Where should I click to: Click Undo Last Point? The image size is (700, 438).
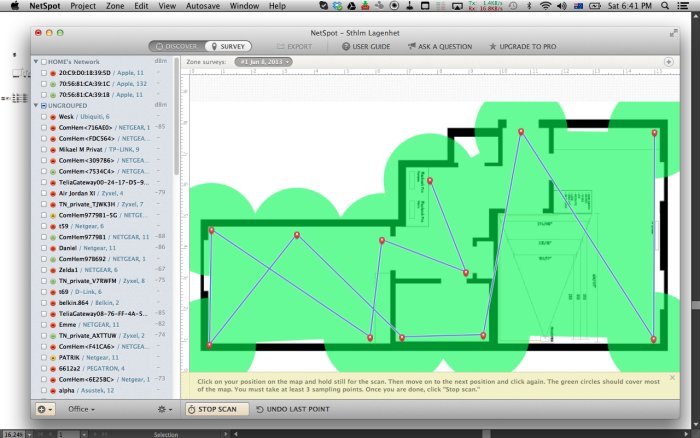click(293, 409)
